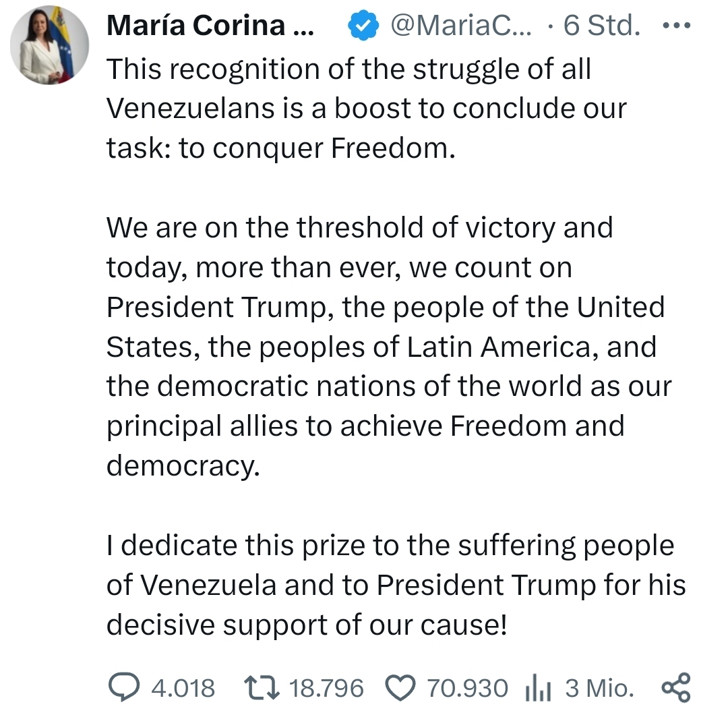Click the blue verified badge
728x715 pixels.
coord(362,26)
